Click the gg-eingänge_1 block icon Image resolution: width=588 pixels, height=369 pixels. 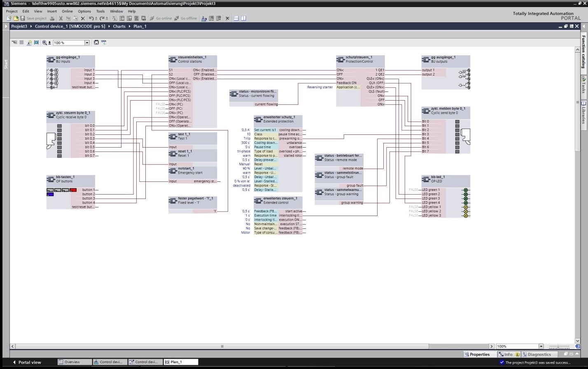(51, 59)
